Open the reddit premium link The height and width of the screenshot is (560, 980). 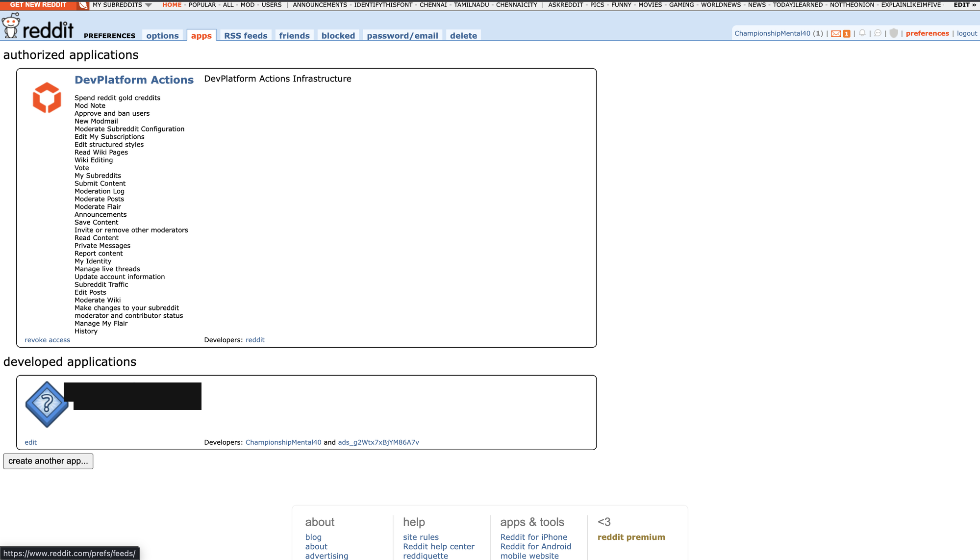tap(631, 537)
